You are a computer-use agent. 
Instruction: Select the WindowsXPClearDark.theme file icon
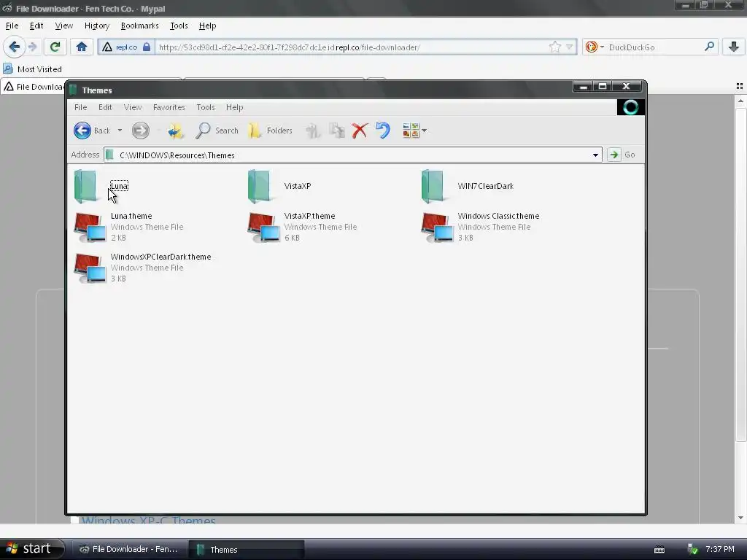(90, 268)
